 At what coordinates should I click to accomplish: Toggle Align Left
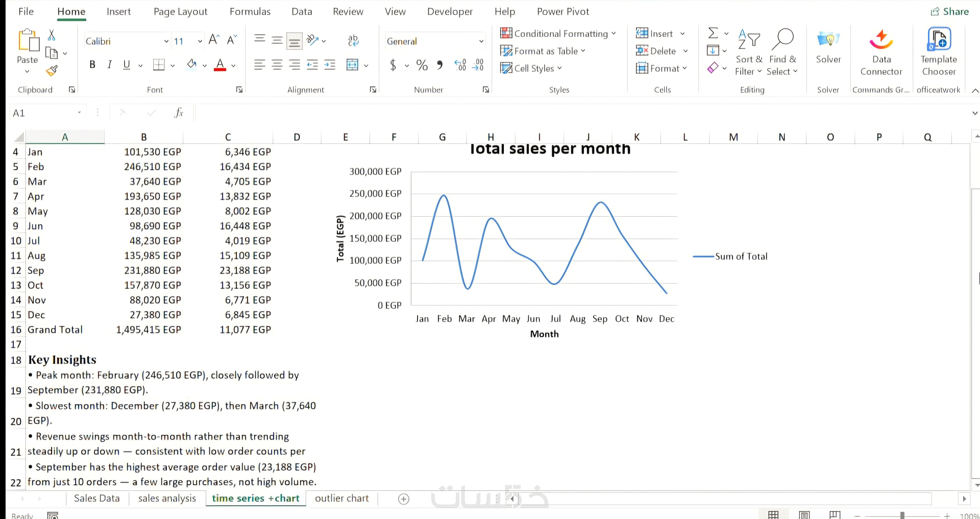click(260, 65)
